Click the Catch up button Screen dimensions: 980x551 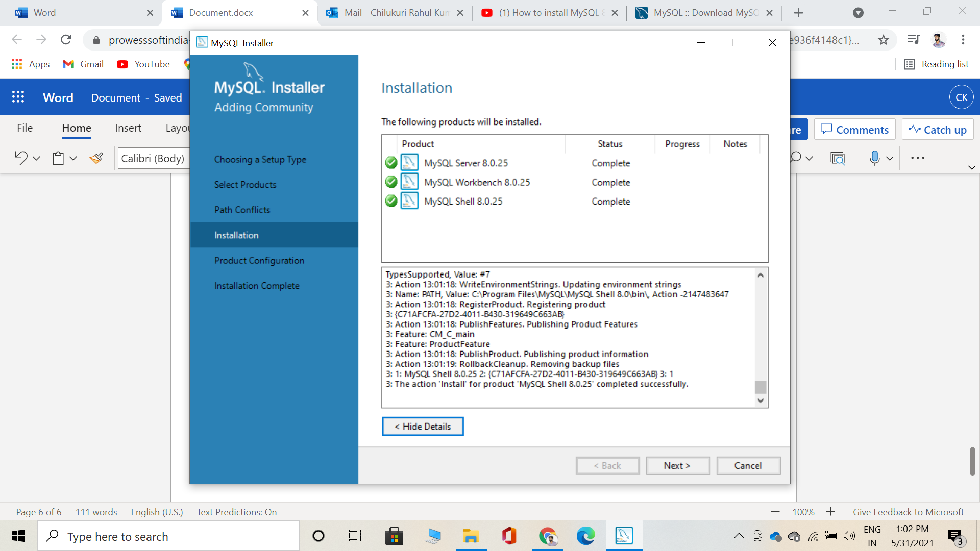[x=938, y=130]
